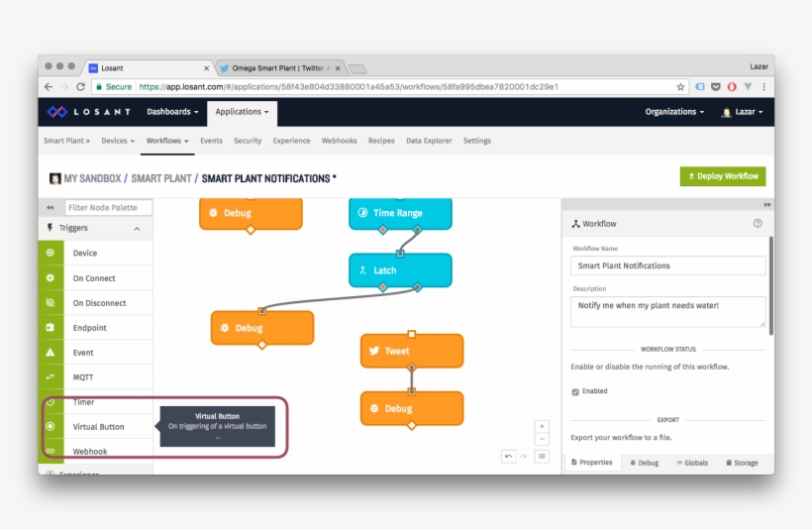The image size is (812, 529).
Task: Select the Virtual Button trigger icon
Action: 51,427
